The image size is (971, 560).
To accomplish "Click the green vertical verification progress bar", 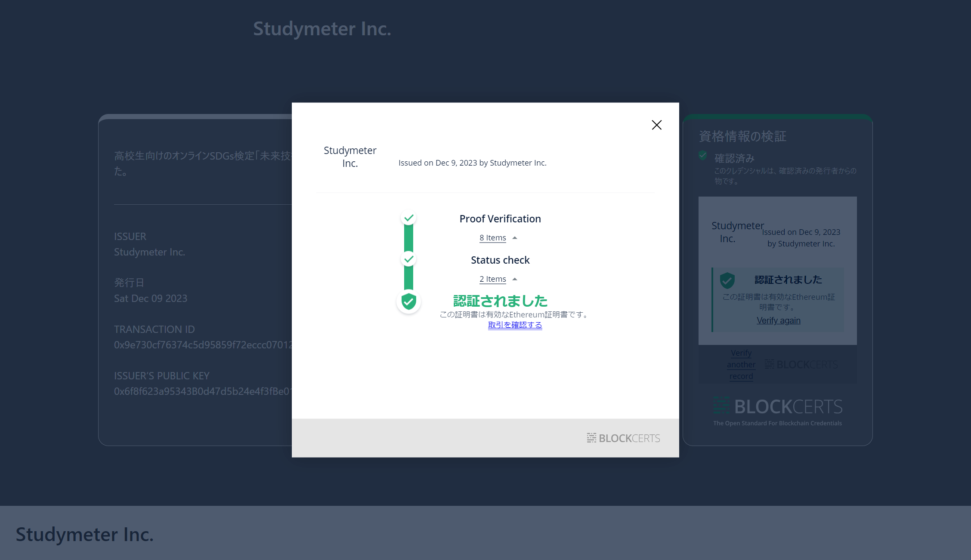I will [408, 239].
